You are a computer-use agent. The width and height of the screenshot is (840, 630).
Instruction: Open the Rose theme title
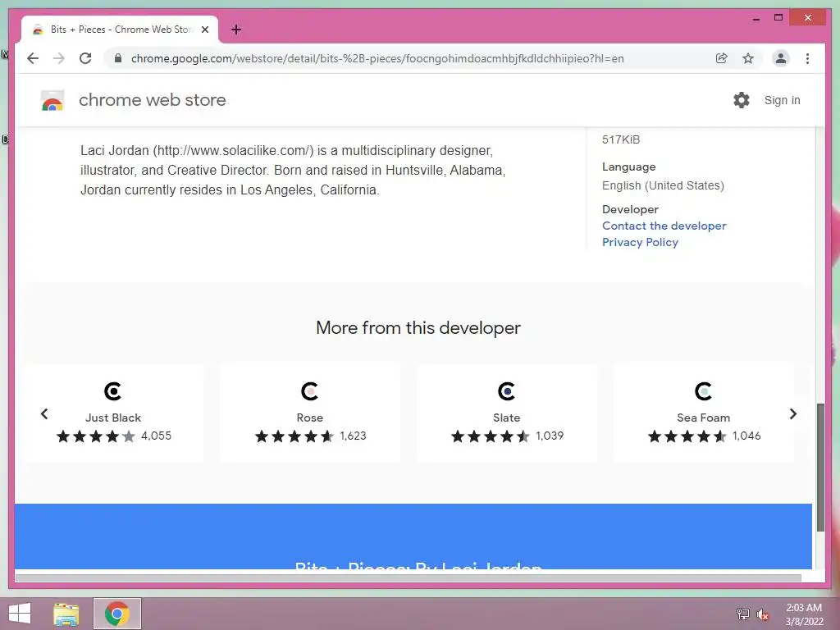click(309, 418)
